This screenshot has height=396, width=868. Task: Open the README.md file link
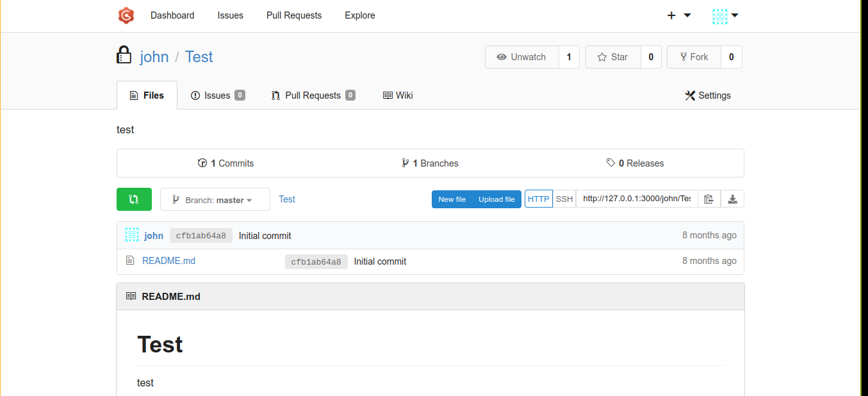pos(168,261)
